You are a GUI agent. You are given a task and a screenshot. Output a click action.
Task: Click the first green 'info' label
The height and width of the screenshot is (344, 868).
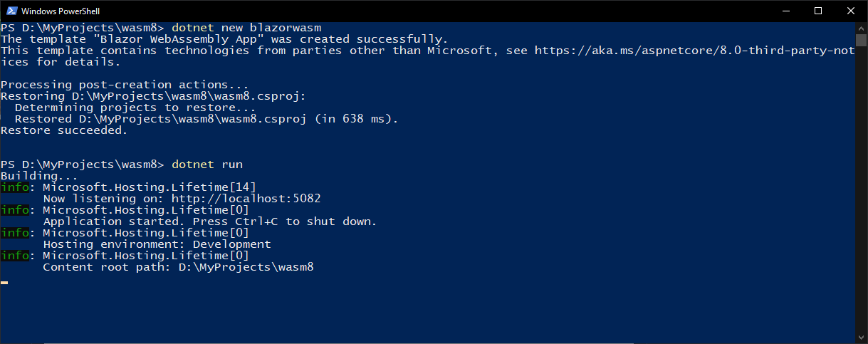pos(15,187)
